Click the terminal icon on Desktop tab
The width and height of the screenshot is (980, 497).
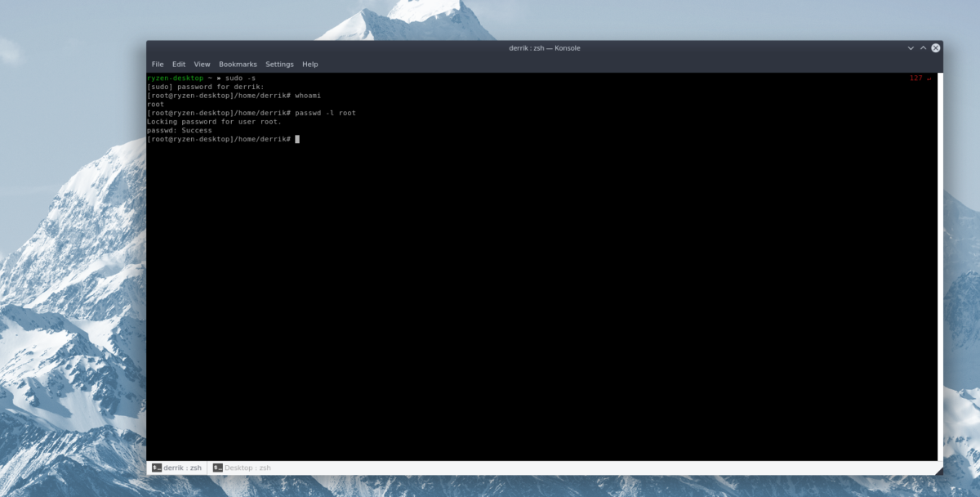[217, 468]
